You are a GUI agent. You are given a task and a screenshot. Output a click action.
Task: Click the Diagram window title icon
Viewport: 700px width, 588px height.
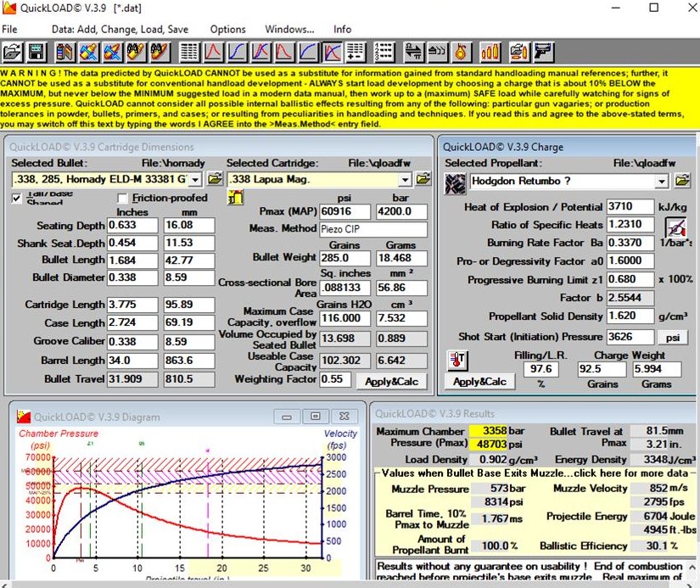(x=24, y=417)
